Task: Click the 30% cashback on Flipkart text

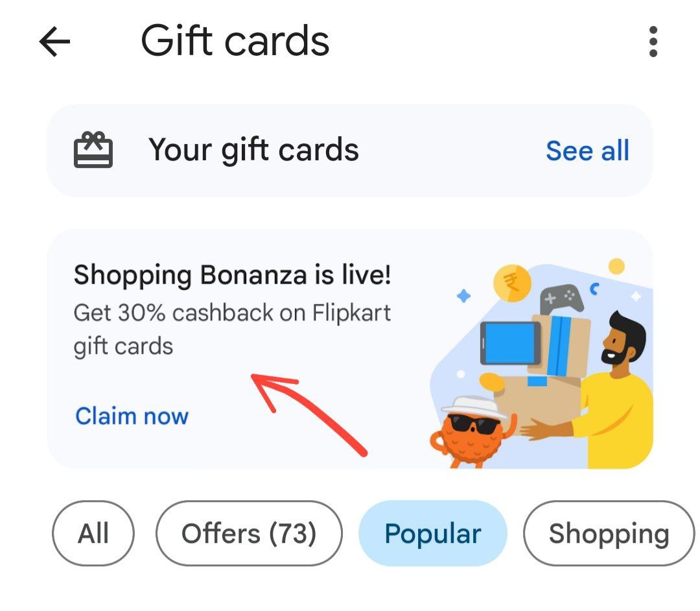Action: pos(232,314)
